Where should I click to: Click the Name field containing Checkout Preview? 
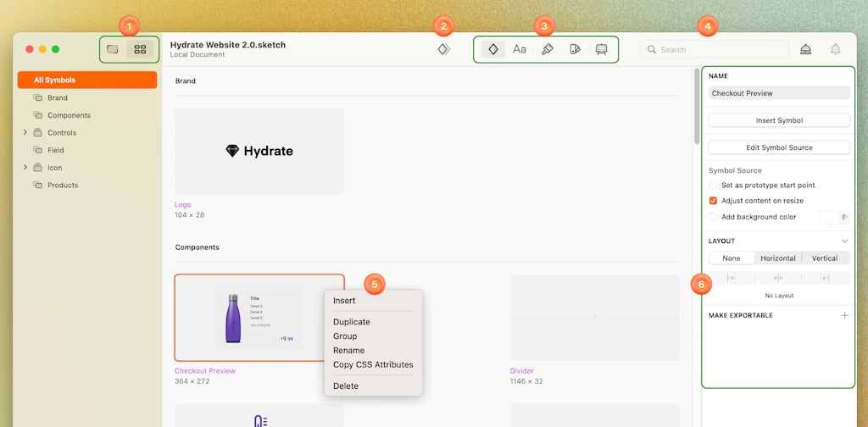(779, 93)
